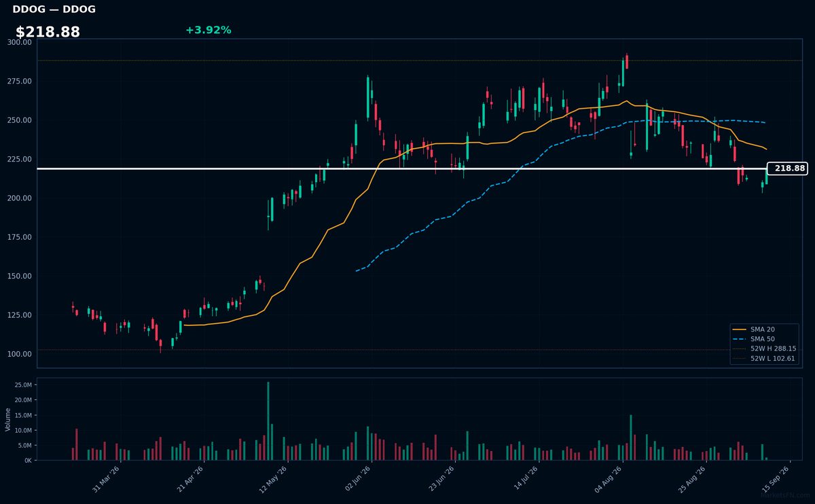
Task: Click the 150.00 price axis label
Action: (x=20, y=276)
